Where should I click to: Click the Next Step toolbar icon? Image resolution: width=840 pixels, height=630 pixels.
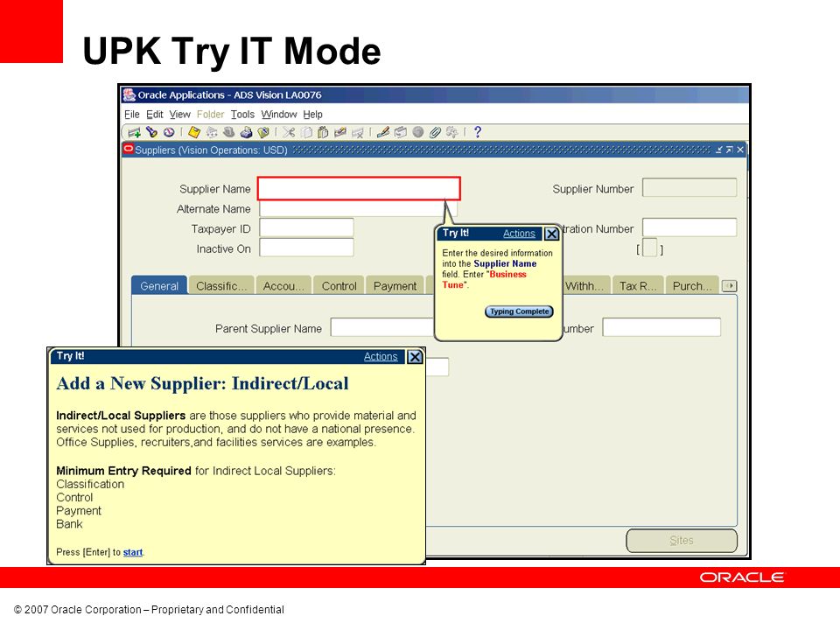click(x=212, y=132)
